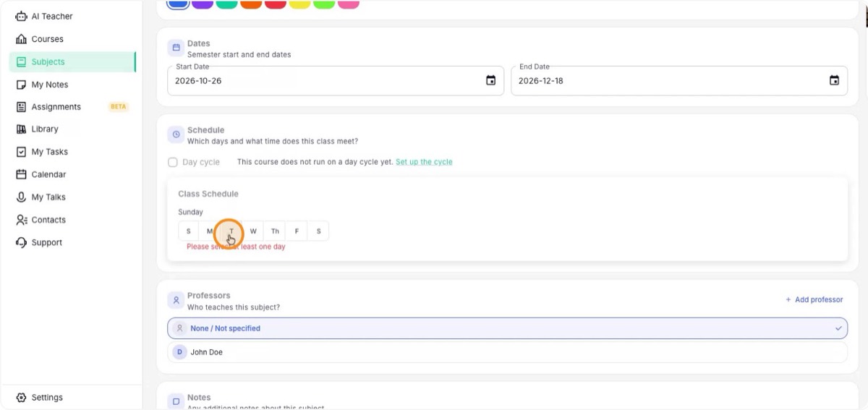Click This course does not run on a day cycle
The width and height of the screenshot is (868, 410).
click(315, 162)
